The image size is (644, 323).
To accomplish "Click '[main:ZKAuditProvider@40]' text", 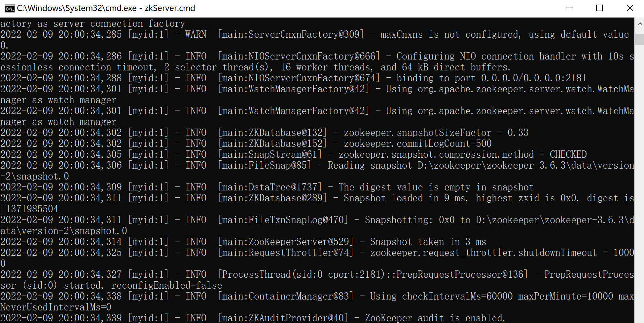I will (x=283, y=318).
